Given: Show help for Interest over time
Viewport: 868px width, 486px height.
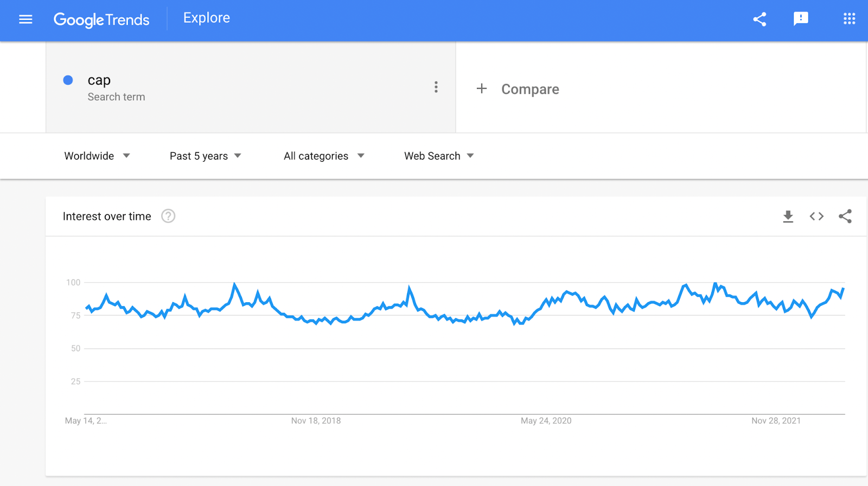Looking at the screenshot, I should pyautogui.click(x=168, y=216).
